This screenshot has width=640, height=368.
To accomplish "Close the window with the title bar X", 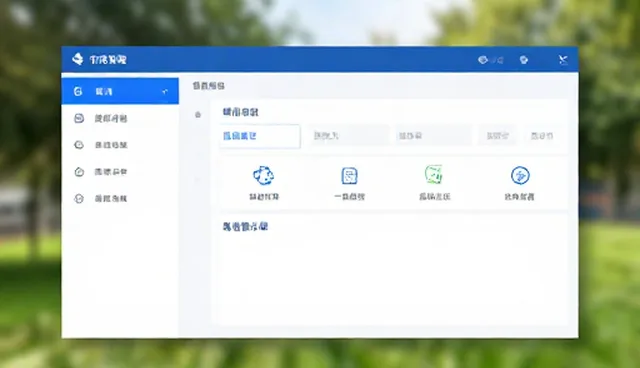I will (563, 60).
